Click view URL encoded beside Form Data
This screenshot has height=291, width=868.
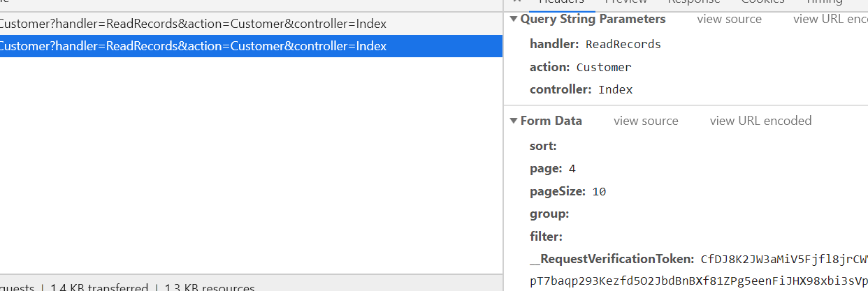(x=760, y=121)
